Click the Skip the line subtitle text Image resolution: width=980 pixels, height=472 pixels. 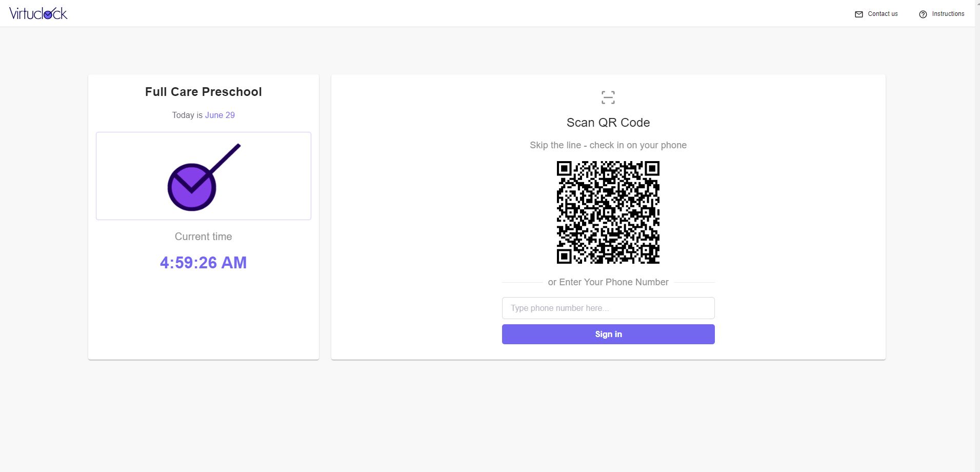608,145
